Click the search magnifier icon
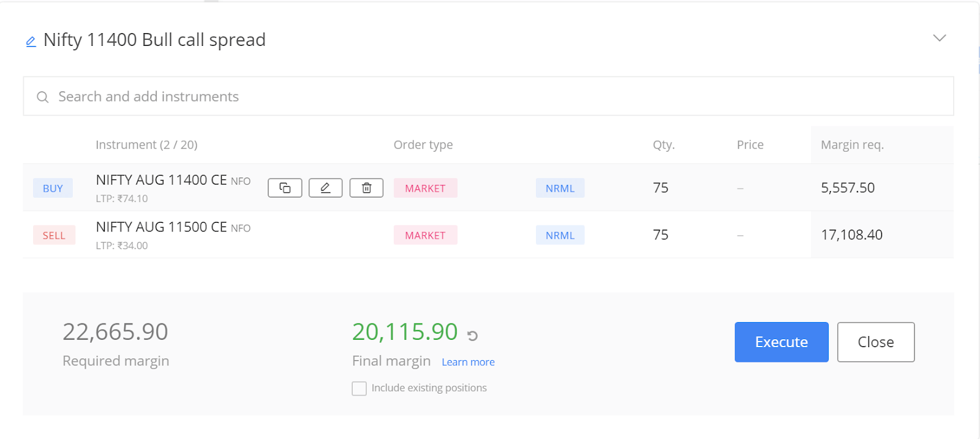Screen dimensions: 980x439 (x=42, y=97)
